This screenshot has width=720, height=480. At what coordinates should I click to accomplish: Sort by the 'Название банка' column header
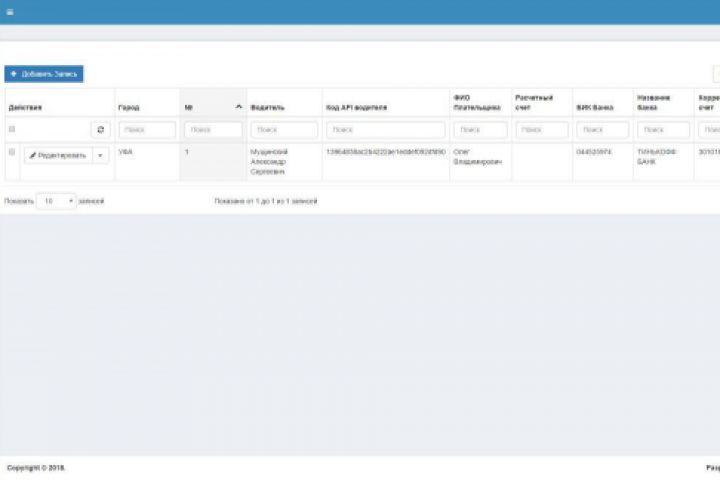[664, 102]
